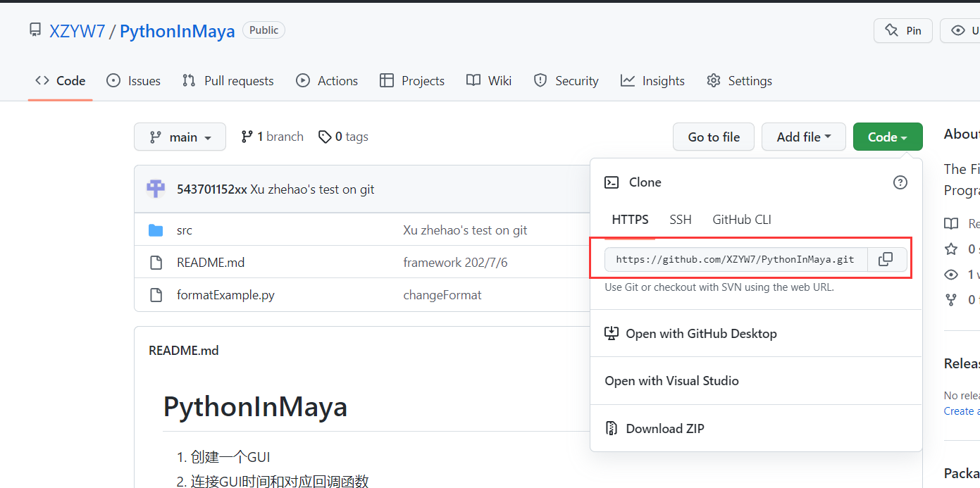The width and height of the screenshot is (980, 488).
Task: Open the watch menu next to Pin
Action: [961, 30]
